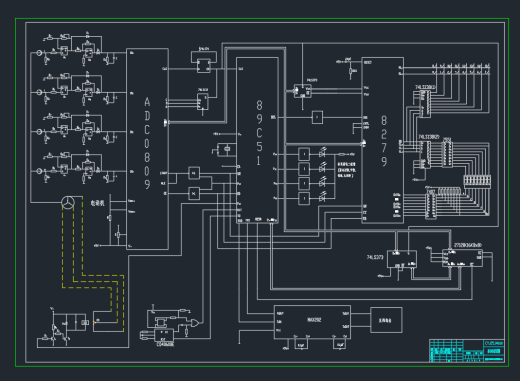Click the vertical ADC0809 chip label
This screenshot has width=520, height=381.
147,143
